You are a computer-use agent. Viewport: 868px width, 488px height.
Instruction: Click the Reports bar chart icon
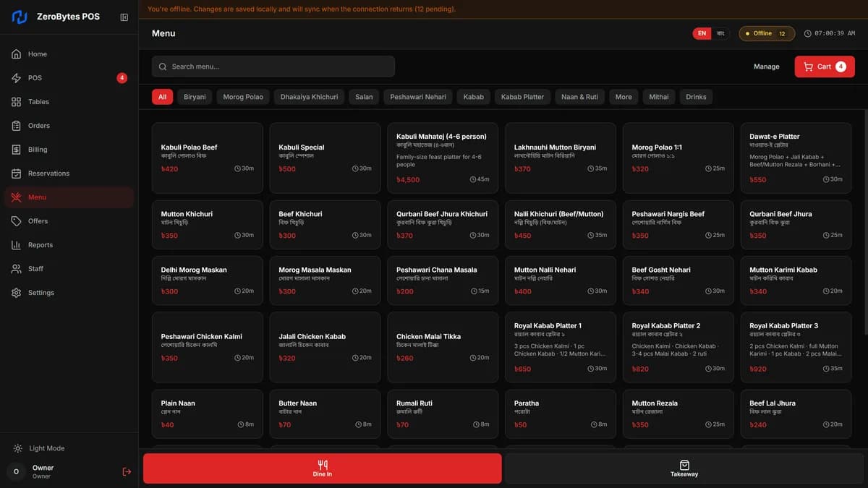[17, 245]
